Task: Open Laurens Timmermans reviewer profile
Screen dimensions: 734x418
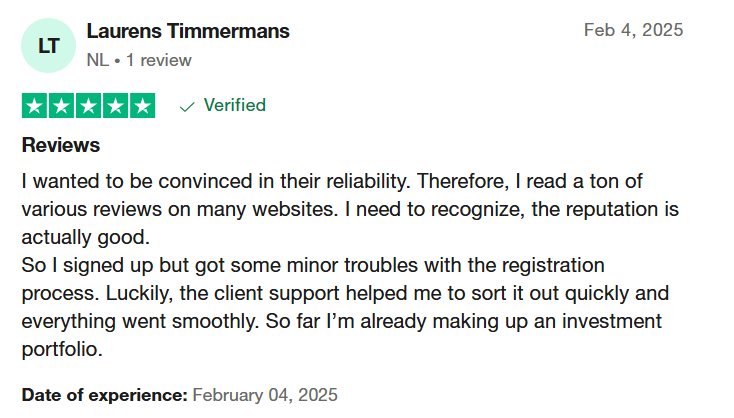Action: coord(188,31)
